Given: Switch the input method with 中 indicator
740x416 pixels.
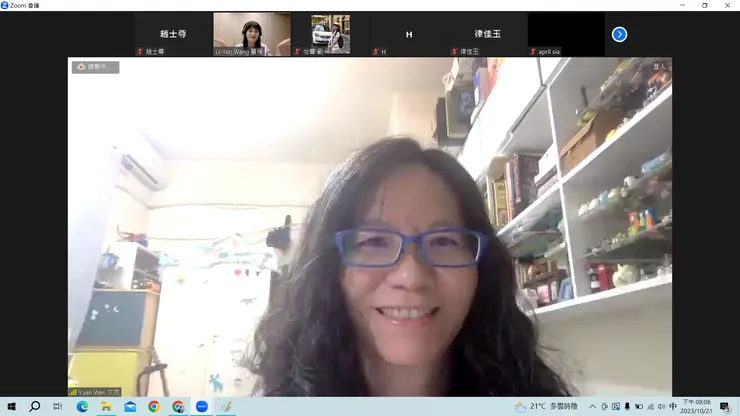Looking at the screenshot, I should coord(673,407).
